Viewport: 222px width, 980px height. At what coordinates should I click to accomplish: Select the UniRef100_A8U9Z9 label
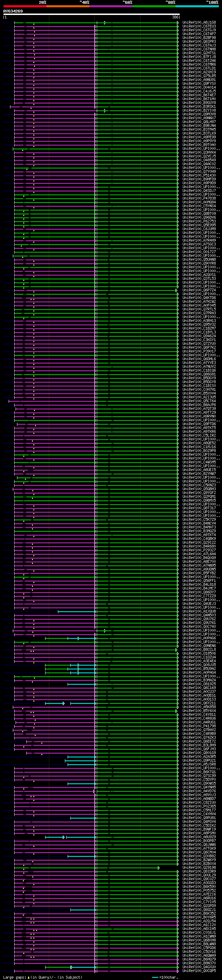pos(199,837)
